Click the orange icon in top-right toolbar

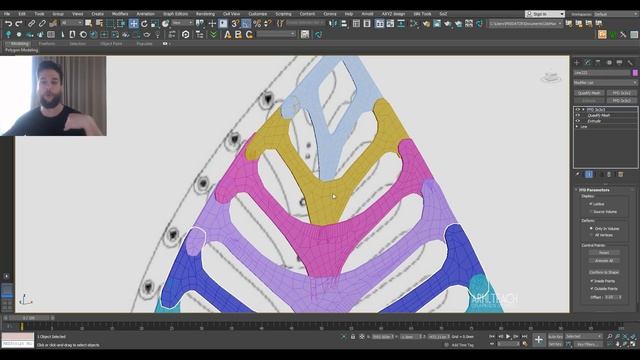pos(602,35)
